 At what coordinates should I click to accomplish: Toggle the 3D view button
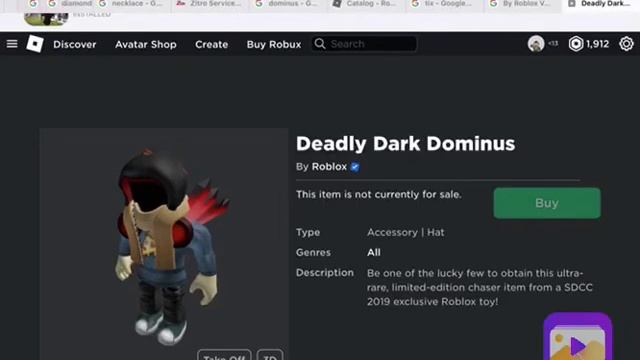[270, 355]
